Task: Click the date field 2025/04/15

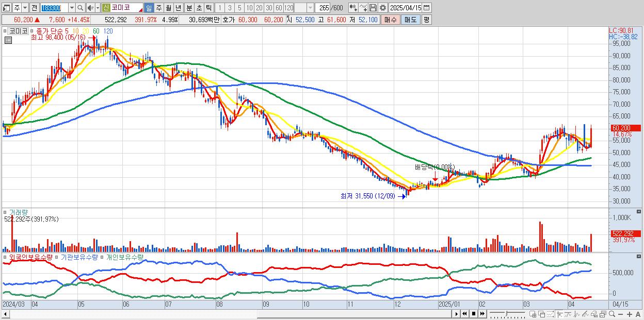Action: pos(406,8)
